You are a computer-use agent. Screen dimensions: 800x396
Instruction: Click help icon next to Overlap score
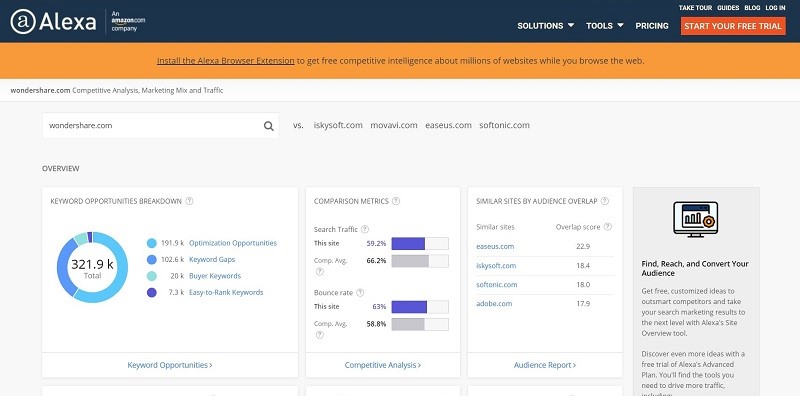coord(607,227)
